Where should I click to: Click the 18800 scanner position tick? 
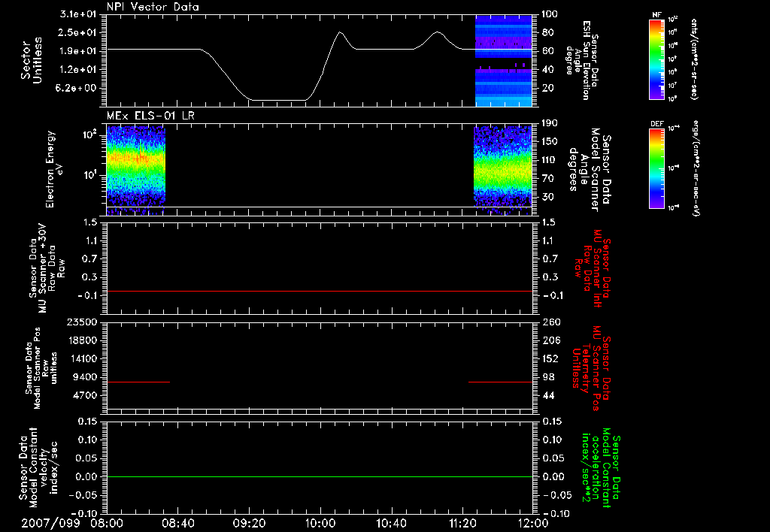pyautogui.click(x=81, y=340)
